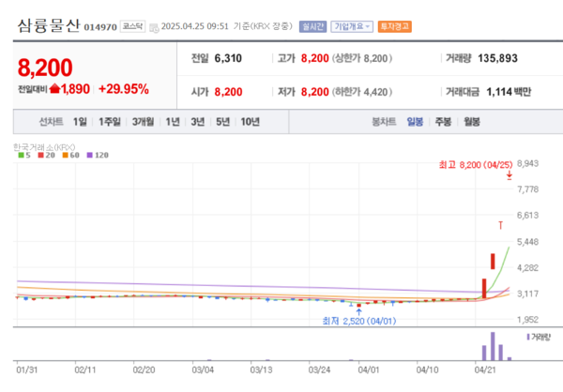The height and width of the screenshot is (392, 563).
Task: Click the +29.95% change rate
Action: coord(124,89)
